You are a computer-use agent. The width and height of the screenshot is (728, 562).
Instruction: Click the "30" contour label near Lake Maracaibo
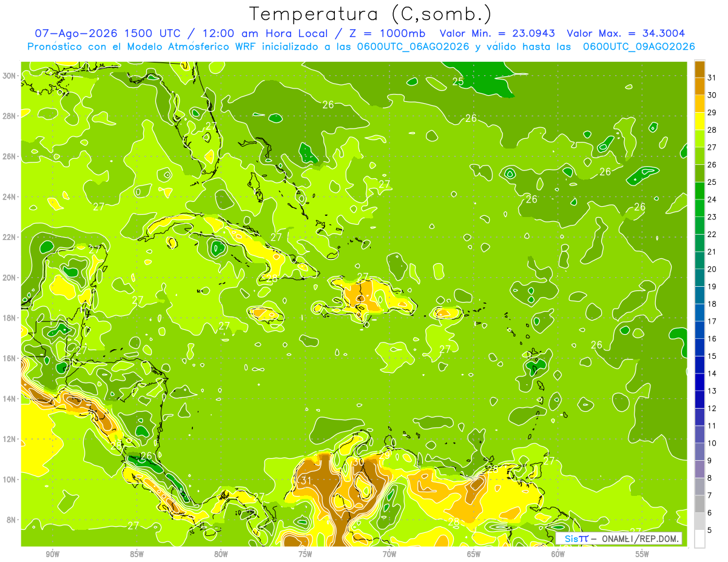click(359, 461)
